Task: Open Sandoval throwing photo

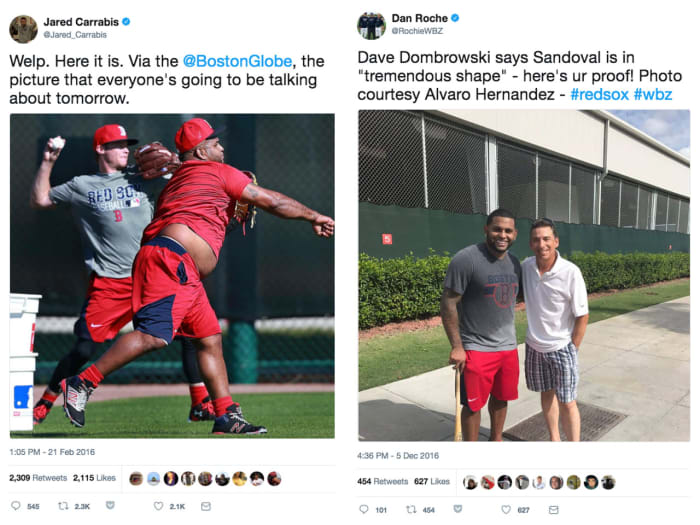Action: tap(172, 276)
